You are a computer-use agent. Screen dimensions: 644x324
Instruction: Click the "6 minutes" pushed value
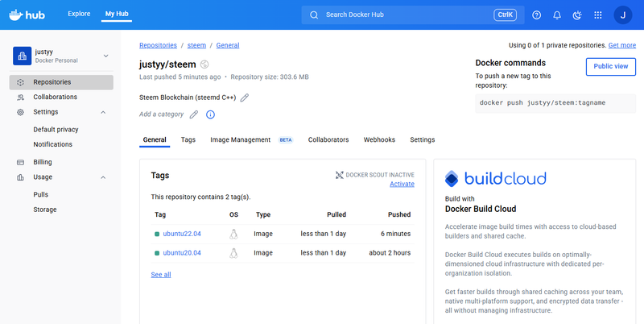[395, 234]
